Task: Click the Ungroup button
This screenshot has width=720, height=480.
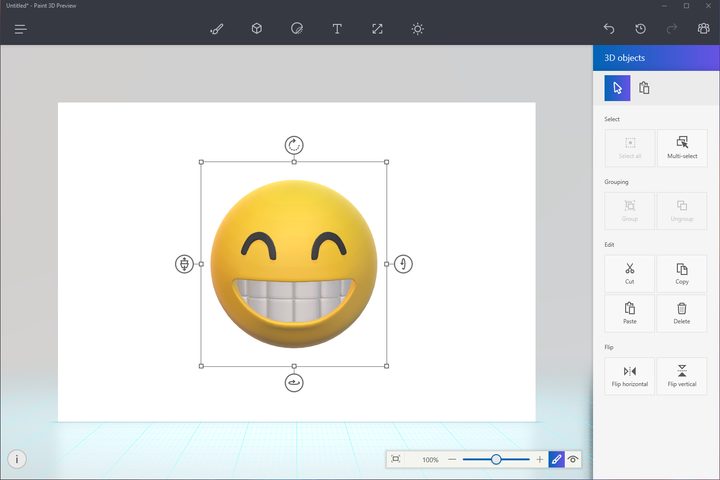Action: point(682,211)
